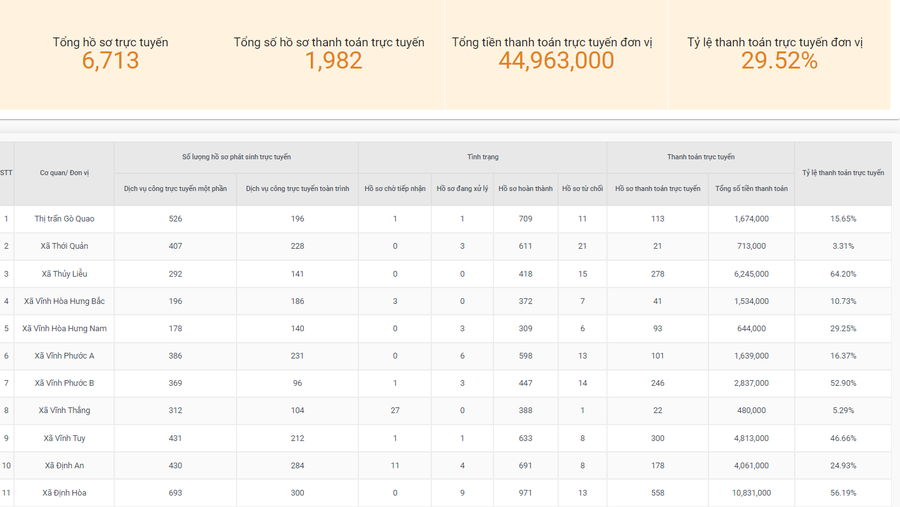Click the 64.20% rate for Xã Thủy Liễu
This screenshot has height=507, width=900.
coord(842,274)
